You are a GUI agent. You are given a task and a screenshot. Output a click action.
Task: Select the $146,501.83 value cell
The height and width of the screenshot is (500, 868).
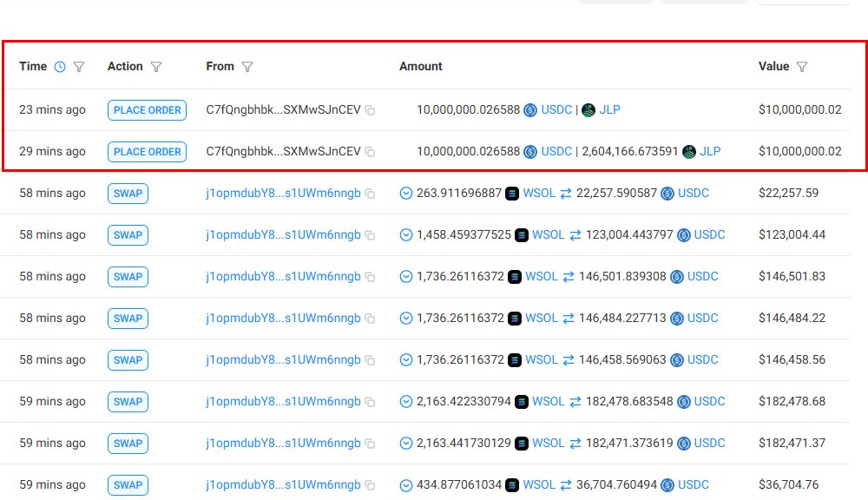pos(792,276)
